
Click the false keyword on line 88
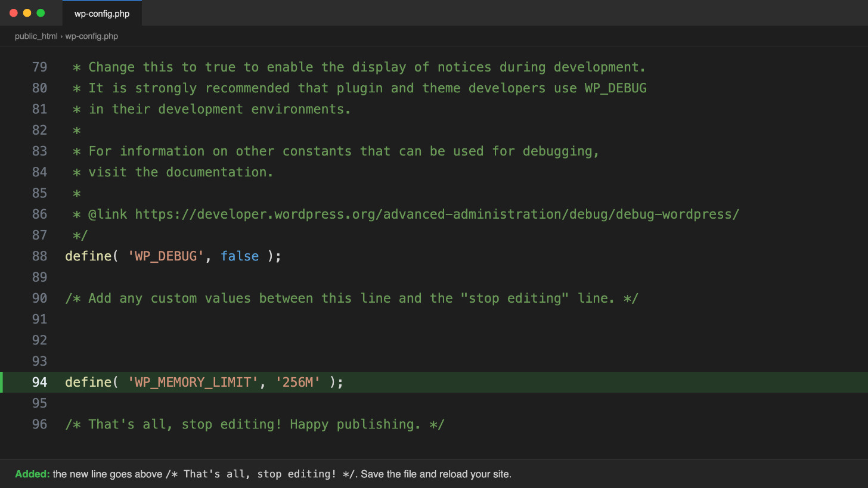click(x=240, y=256)
